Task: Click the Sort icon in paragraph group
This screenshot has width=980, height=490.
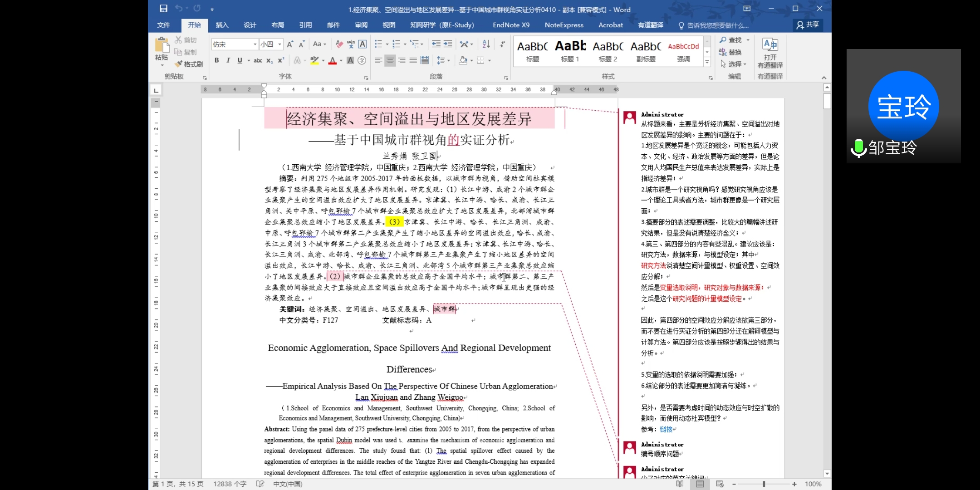Action: click(485, 44)
